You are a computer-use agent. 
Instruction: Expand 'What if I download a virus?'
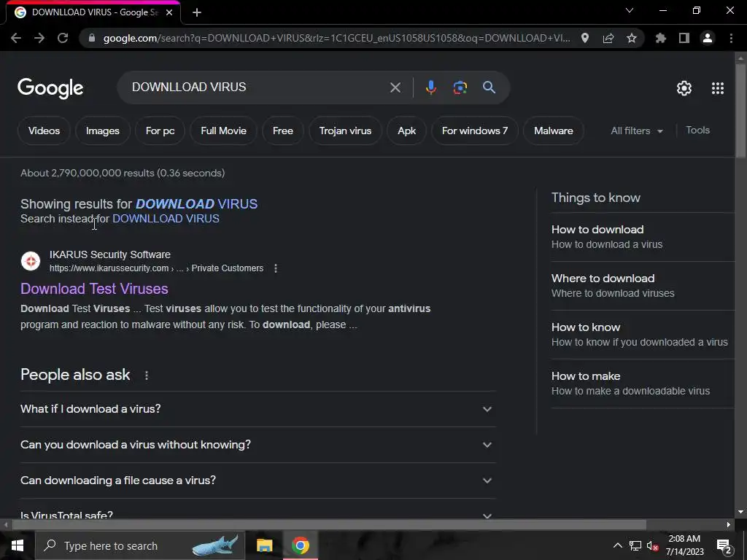click(258, 409)
